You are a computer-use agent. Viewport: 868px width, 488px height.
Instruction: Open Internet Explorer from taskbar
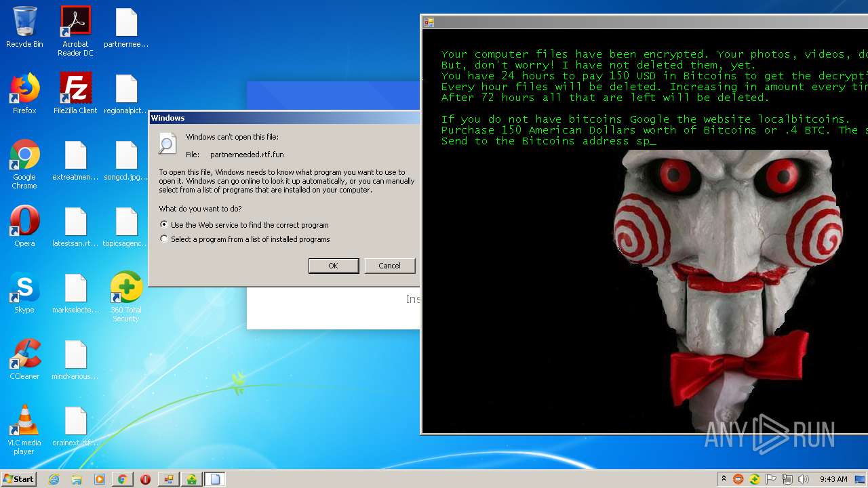[54, 479]
